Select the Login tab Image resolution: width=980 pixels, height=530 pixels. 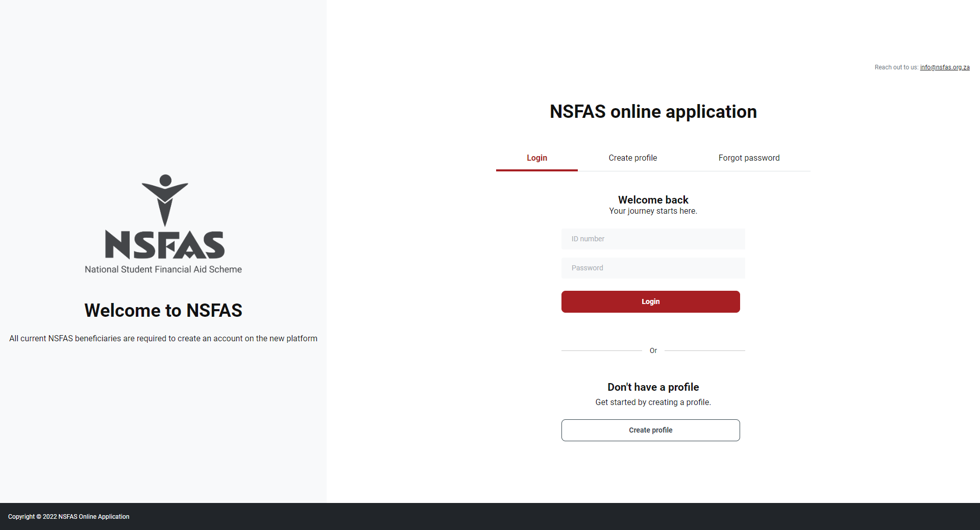click(x=536, y=158)
